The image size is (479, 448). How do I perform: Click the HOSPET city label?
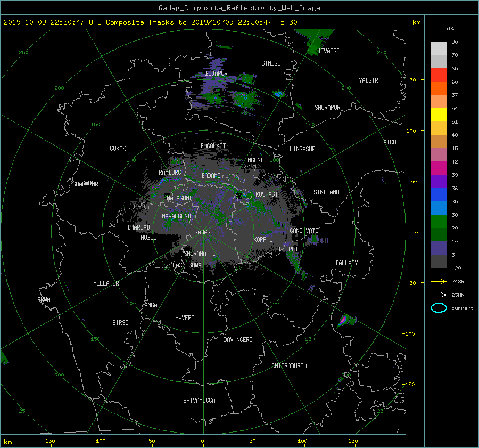(288, 249)
